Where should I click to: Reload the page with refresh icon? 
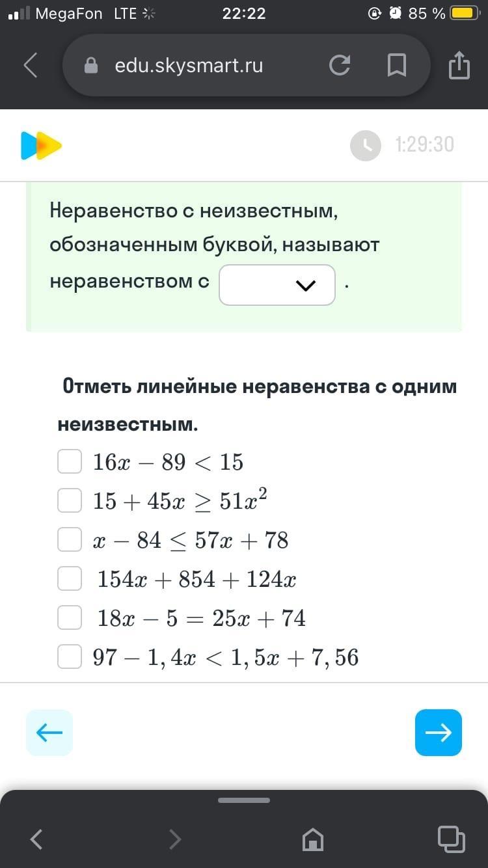click(x=340, y=65)
